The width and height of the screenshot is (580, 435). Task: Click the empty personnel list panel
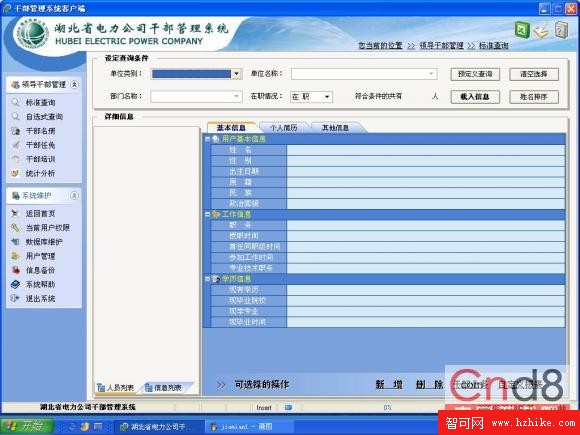pyautogui.click(x=146, y=253)
